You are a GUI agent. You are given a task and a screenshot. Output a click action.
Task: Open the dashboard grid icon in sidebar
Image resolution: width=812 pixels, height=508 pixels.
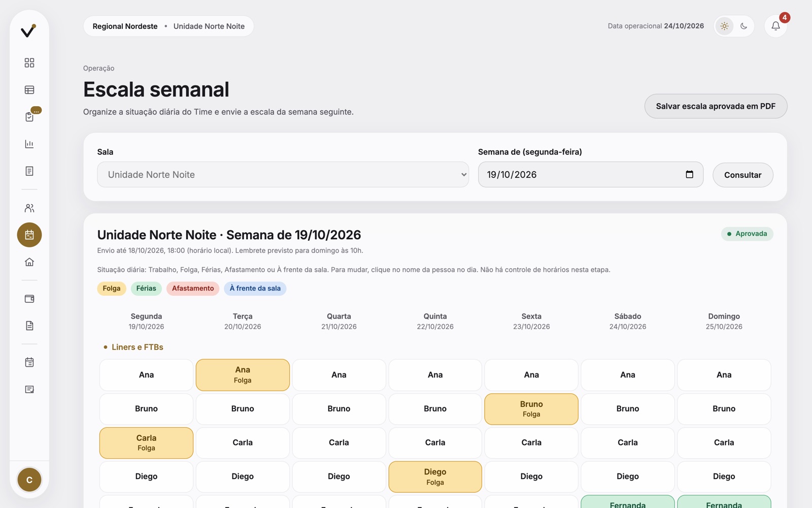[29, 62]
